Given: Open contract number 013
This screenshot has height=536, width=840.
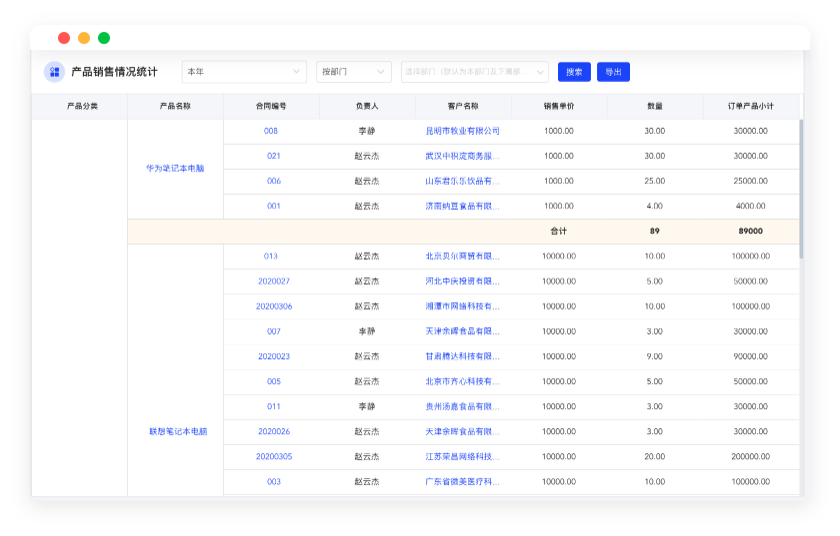Looking at the screenshot, I should [x=271, y=256].
